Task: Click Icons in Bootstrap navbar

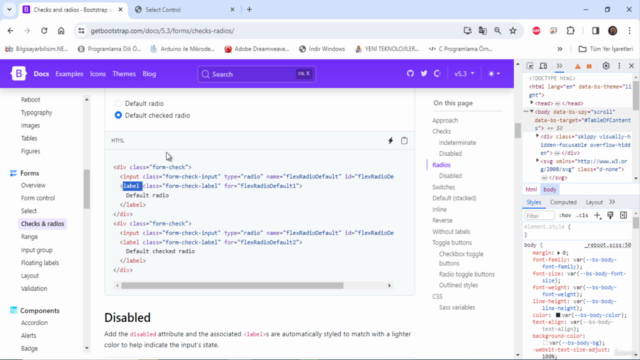Action: click(x=98, y=74)
